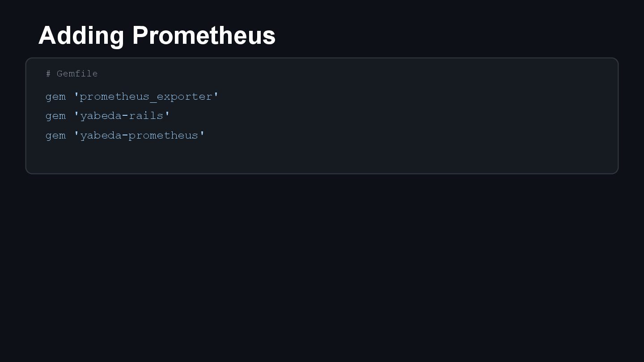Click the "# Gemfile" comment line
The width and height of the screenshot is (644, 362).
(72, 74)
